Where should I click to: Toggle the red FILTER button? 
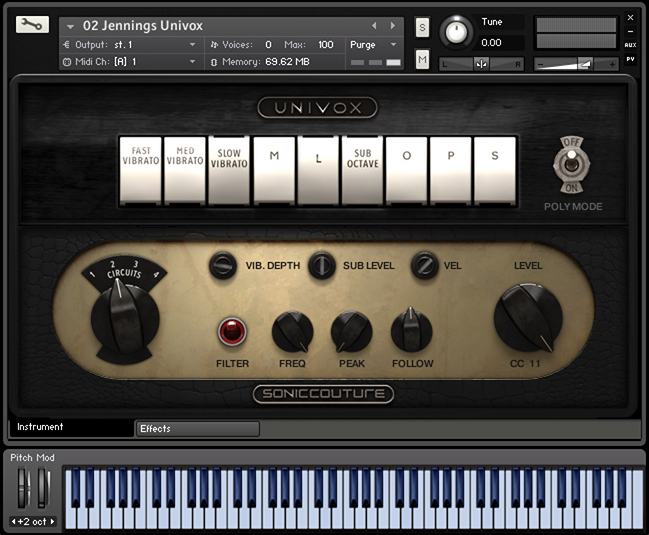point(232,331)
